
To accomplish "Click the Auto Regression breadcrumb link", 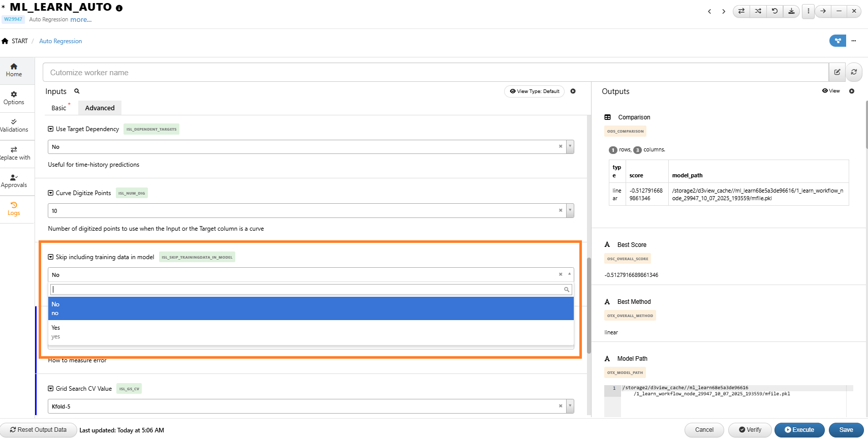I will (60, 41).
